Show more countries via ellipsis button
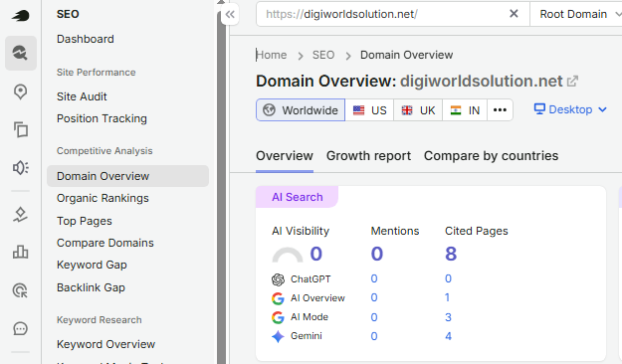622x364 pixels. click(x=500, y=110)
